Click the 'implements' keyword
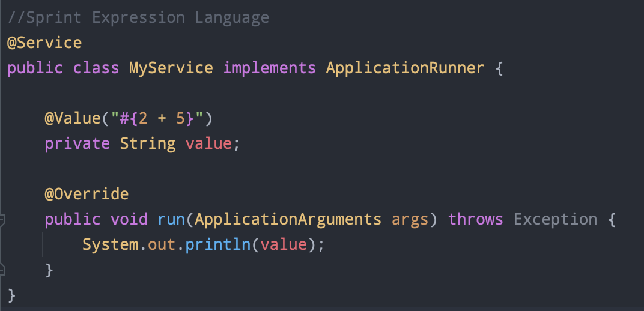Image resolution: width=644 pixels, height=311 pixels. [x=269, y=68]
